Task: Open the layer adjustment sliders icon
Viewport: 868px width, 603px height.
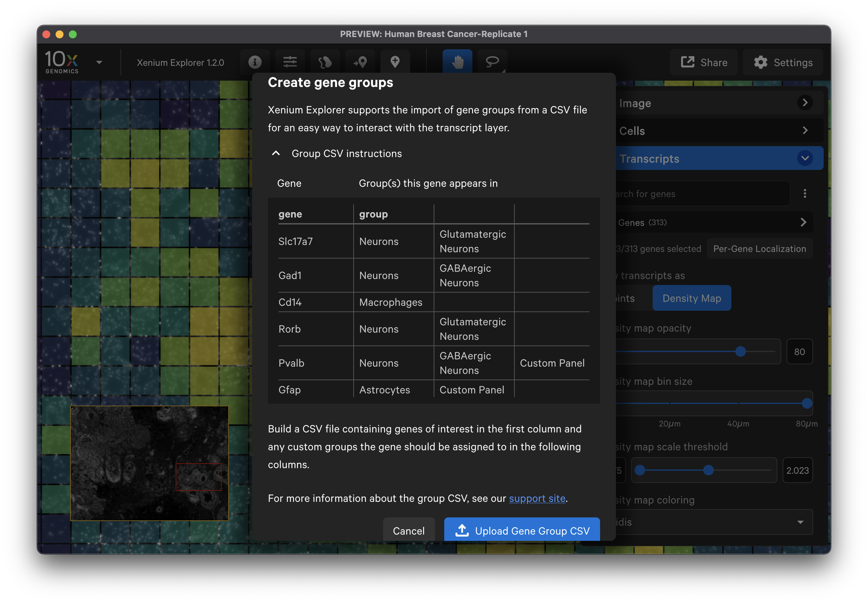Action: coord(290,62)
